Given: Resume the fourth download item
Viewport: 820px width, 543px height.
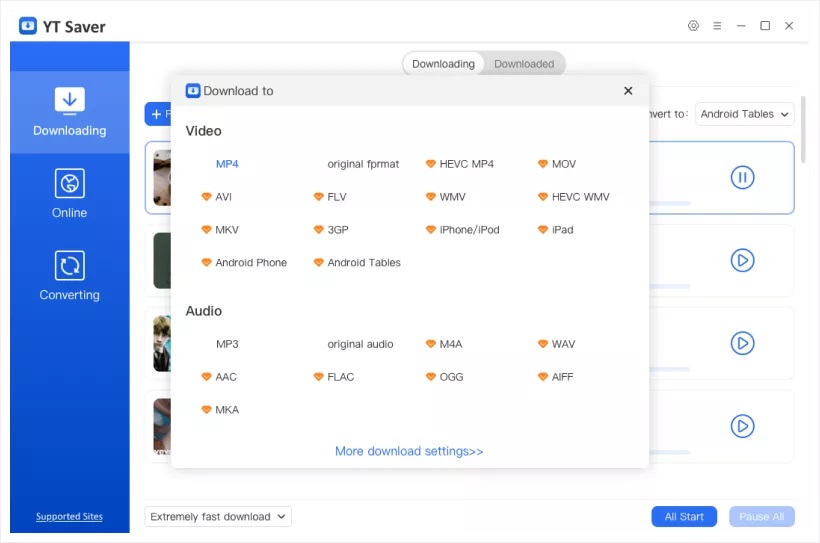Looking at the screenshot, I should tap(742, 426).
